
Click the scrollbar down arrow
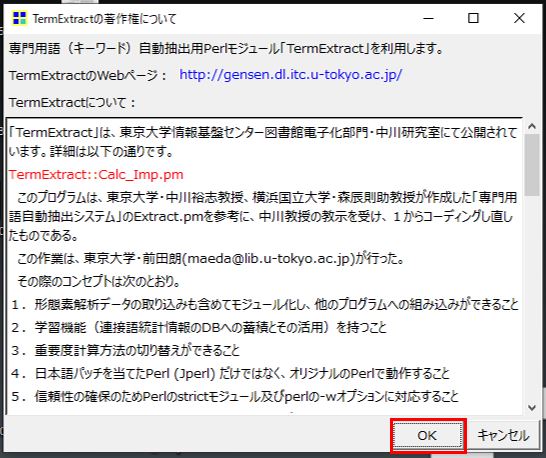532,407
